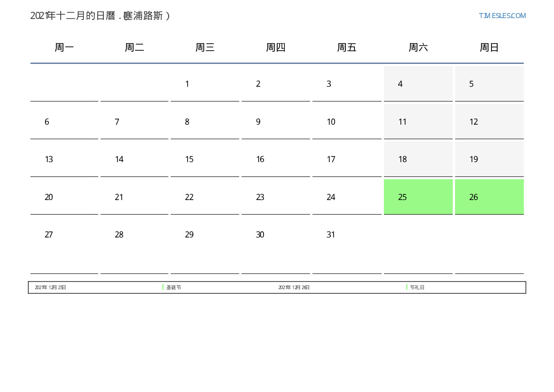Click the legend date 2021年12月26日

[x=294, y=287]
